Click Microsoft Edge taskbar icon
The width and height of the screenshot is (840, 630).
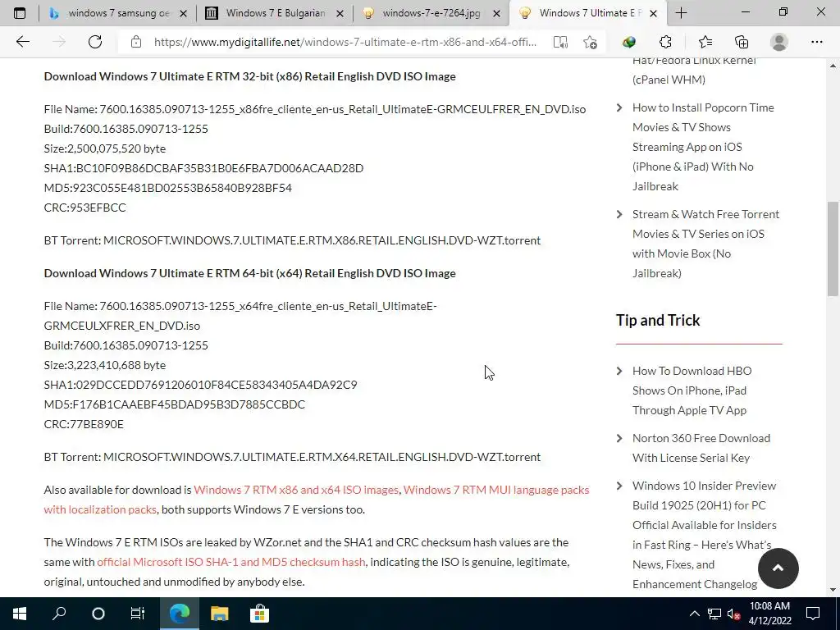coord(180,614)
